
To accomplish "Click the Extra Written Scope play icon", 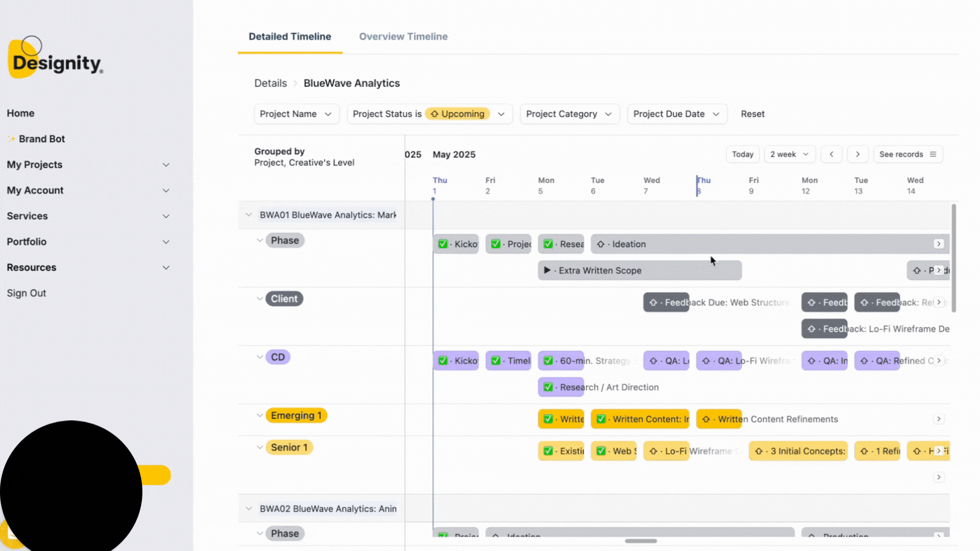I will pos(547,270).
